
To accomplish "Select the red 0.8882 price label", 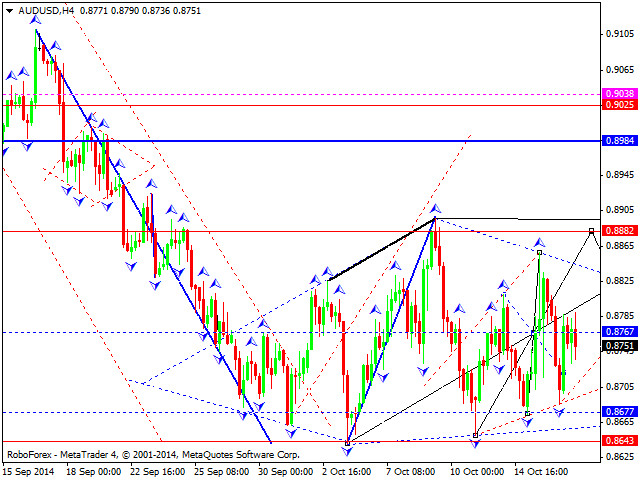I will coord(620,231).
